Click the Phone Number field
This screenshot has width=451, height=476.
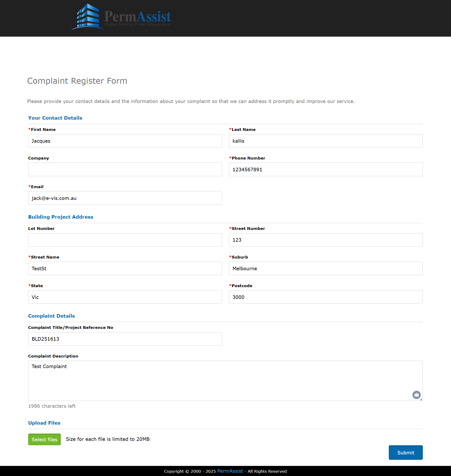325,169
